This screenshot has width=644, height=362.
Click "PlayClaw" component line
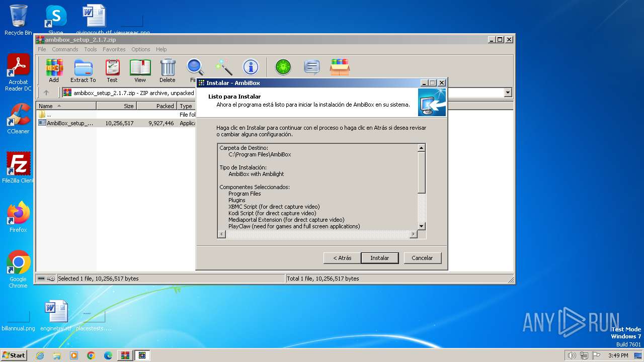point(294,226)
